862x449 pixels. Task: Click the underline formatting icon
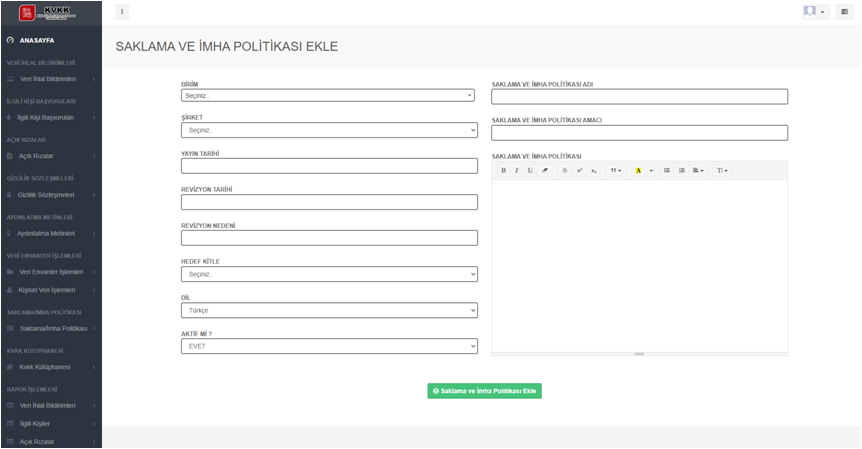click(530, 171)
